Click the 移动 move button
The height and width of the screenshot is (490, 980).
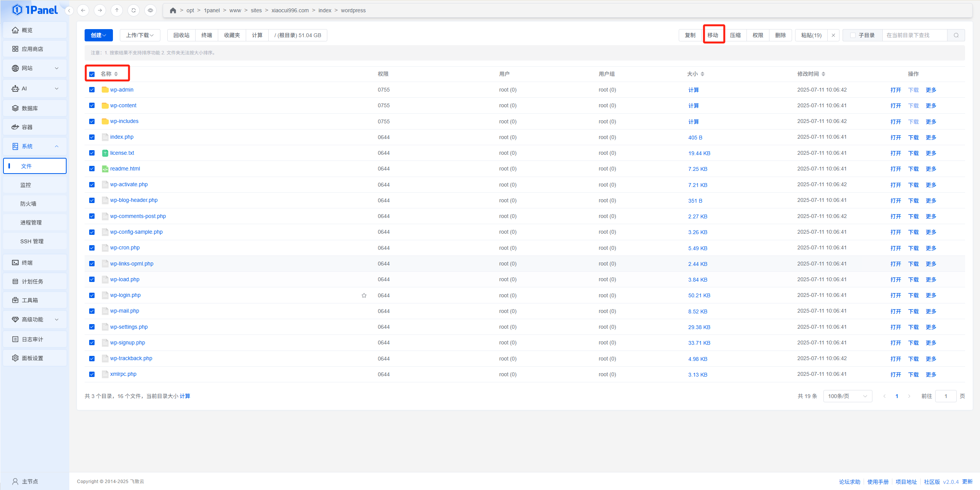[x=713, y=35]
